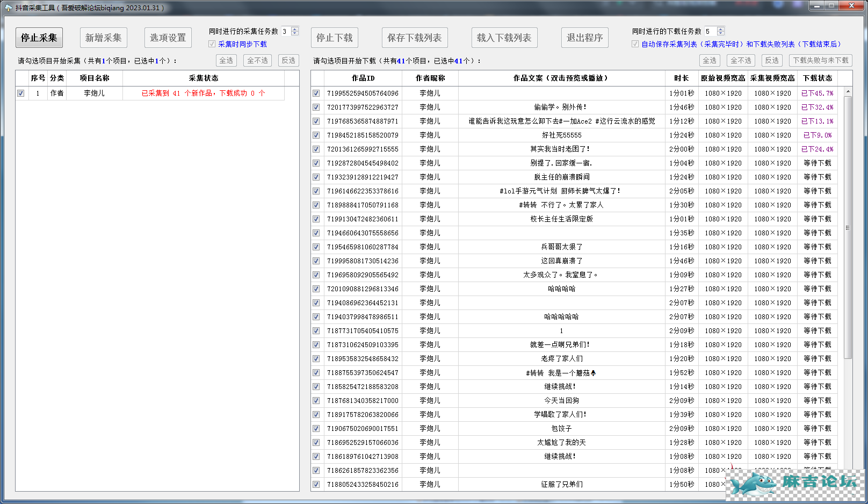868x504 pixels.
Task: Increase the 下载任务数 spinner value
Action: pyautogui.click(x=721, y=29)
